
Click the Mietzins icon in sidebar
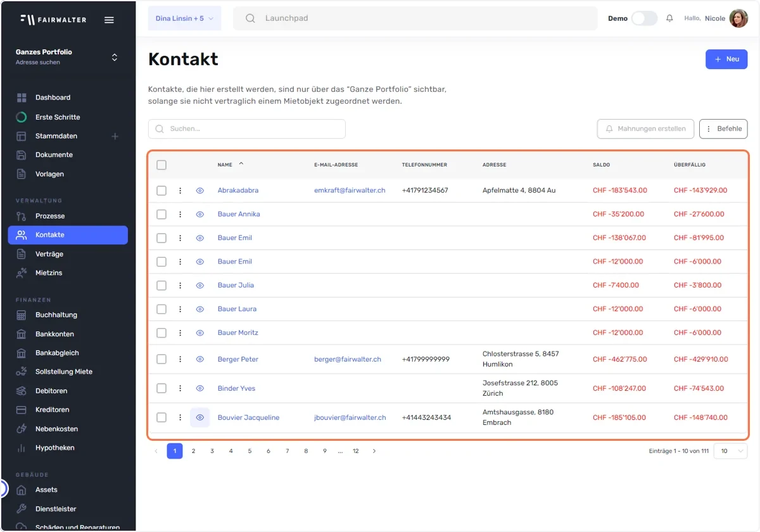[22, 273]
